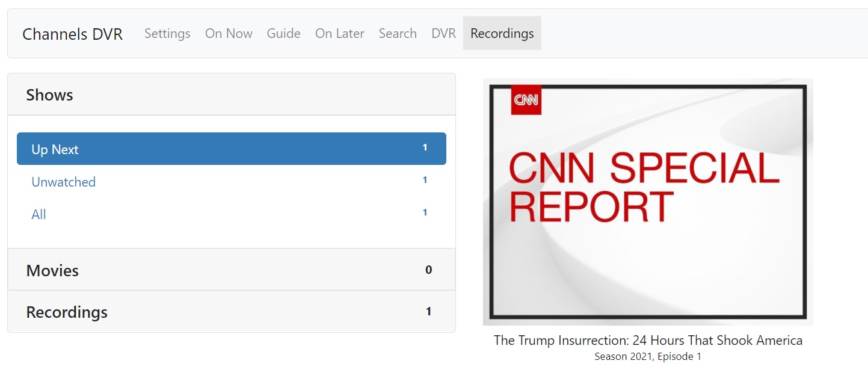Open the CNN Special Report thumbnail
The width and height of the screenshot is (868, 390).
[x=648, y=202]
